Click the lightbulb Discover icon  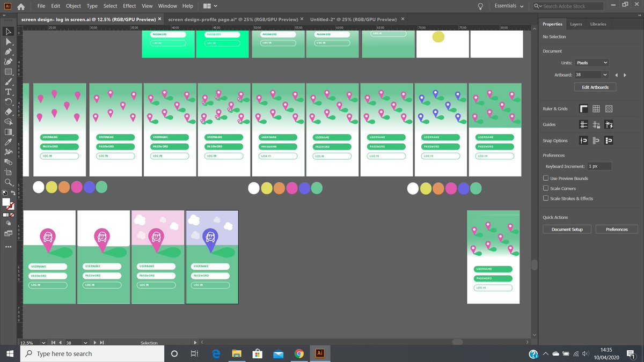481,6
